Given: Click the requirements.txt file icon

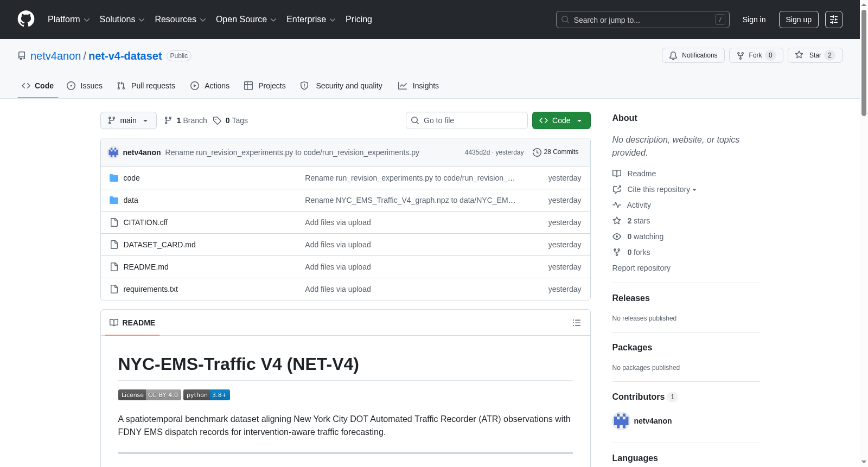Looking at the screenshot, I should (x=114, y=289).
